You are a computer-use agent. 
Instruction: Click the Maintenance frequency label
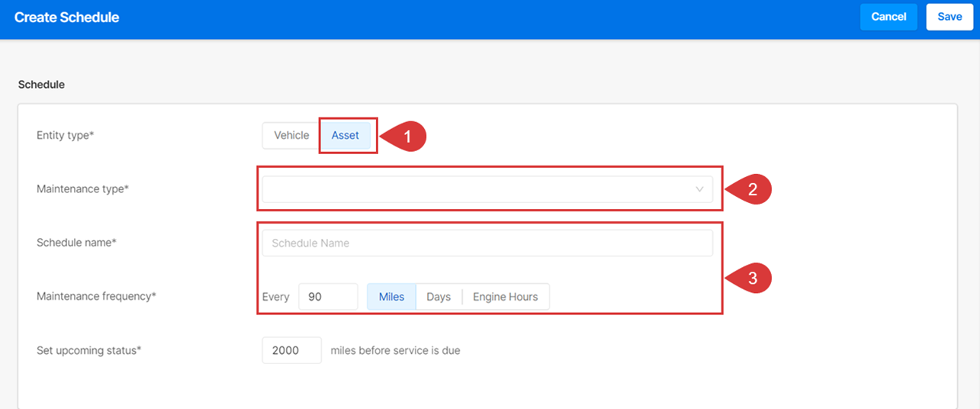pyautogui.click(x=96, y=296)
